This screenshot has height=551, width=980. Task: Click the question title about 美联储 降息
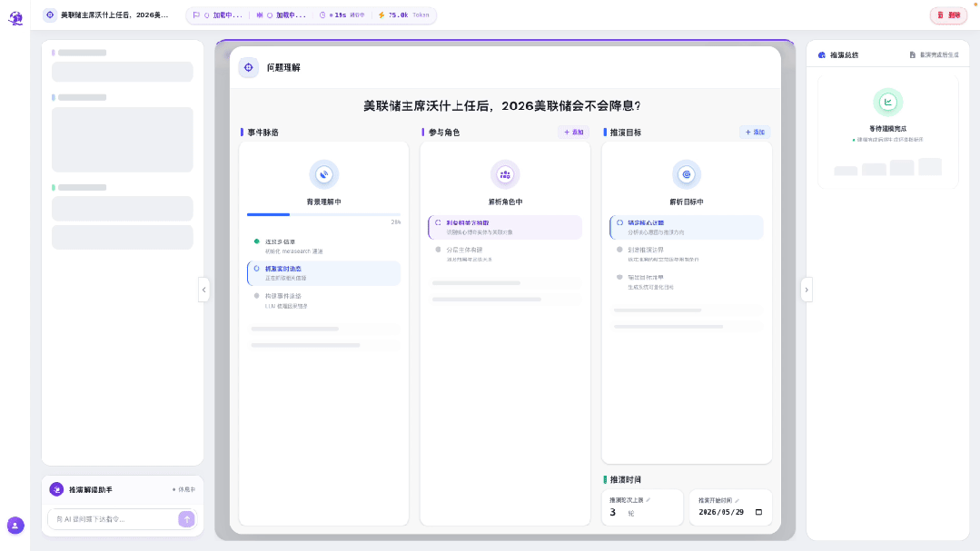point(502,105)
